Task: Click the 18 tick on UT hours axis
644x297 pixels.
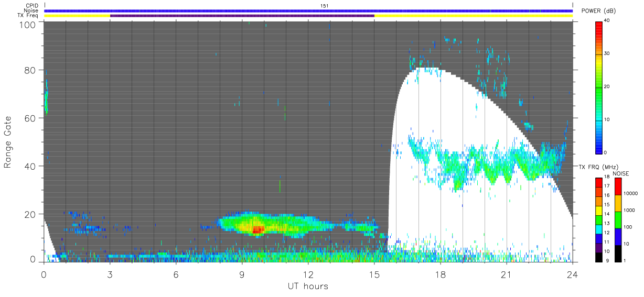Action: [440, 274]
